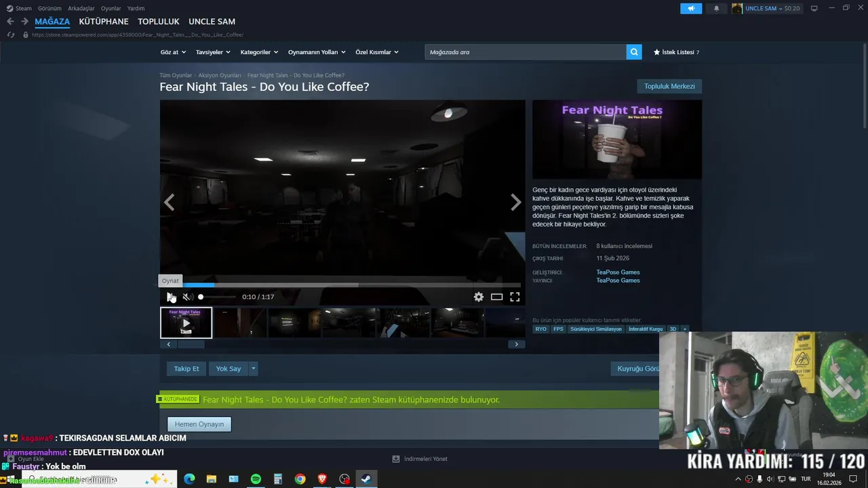Open the TeaPose Games developer link
868x488 pixels.
618,272
